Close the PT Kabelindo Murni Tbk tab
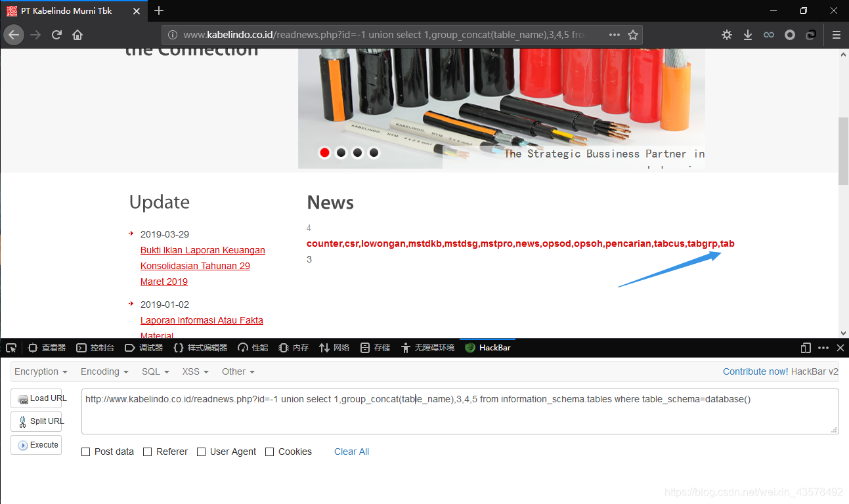The width and height of the screenshot is (849, 504). [x=138, y=10]
